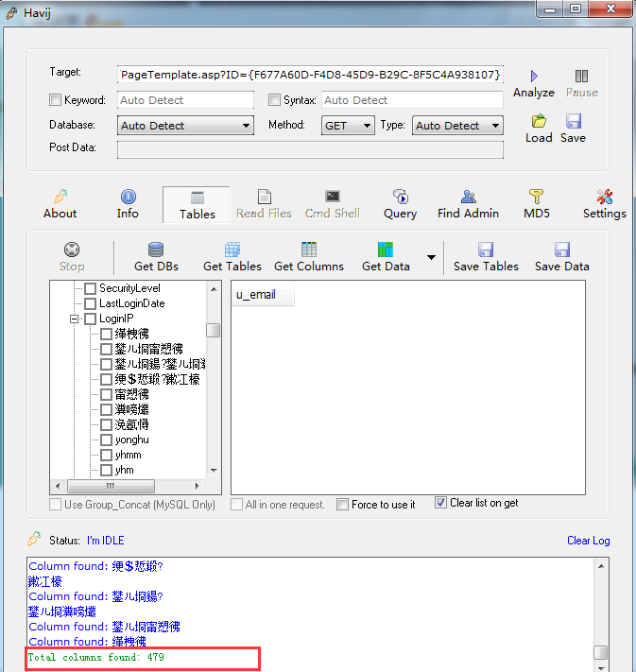Open the Type Auto Detect dropdown

pos(457,126)
